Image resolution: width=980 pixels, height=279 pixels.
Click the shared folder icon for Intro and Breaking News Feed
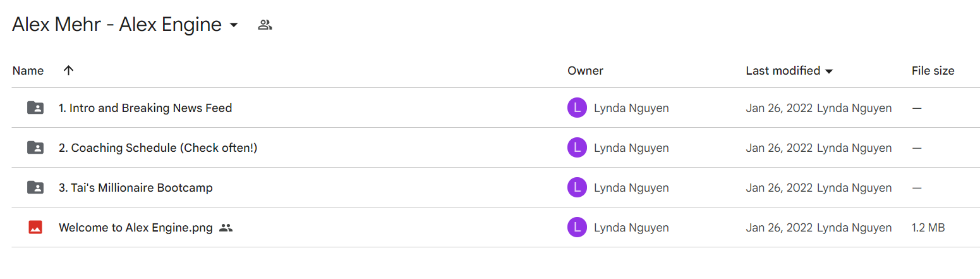35,108
